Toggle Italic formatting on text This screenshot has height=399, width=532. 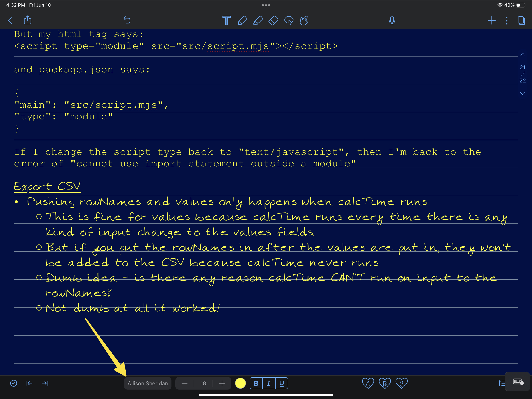(268, 383)
